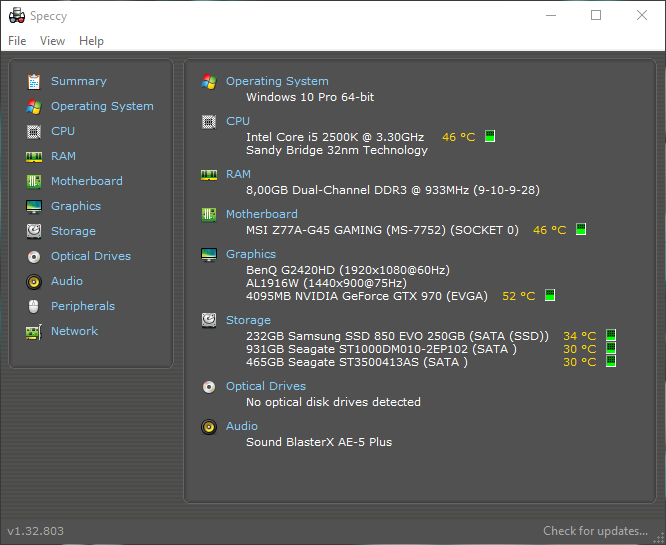Click the Graphics monitor icon in sidebar

(x=34, y=207)
